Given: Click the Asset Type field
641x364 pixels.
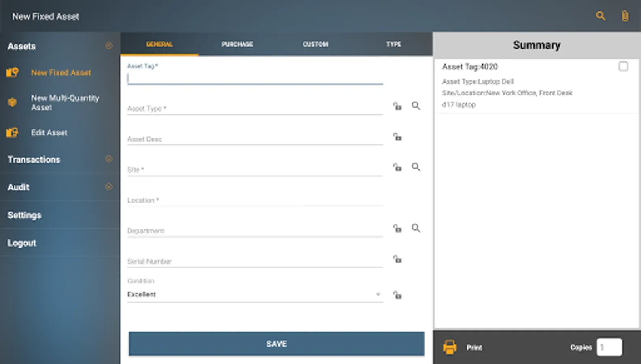Looking at the screenshot, I should pos(255,108).
